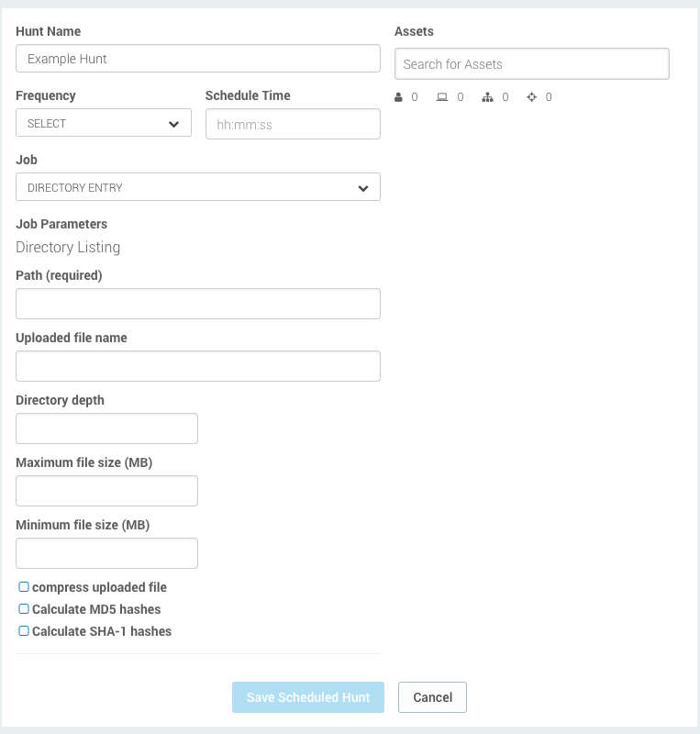700x734 pixels.
Task: Focus the Path (required) input
Action: tap(198, 304)
